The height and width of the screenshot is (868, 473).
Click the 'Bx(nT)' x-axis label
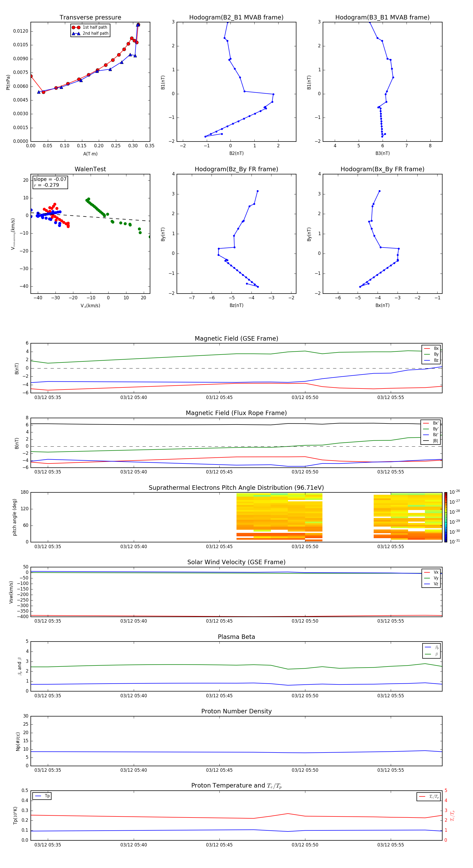click(382, 305)
